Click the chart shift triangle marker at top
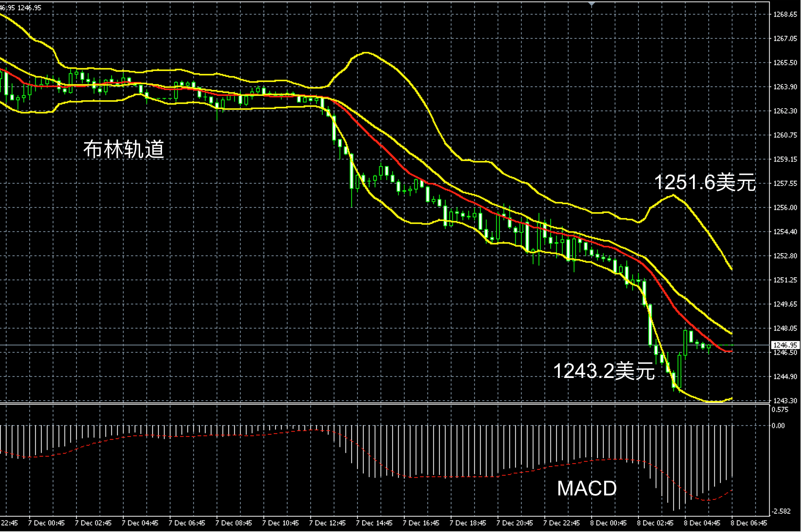This screenshot has height=532, width=802. (592, 4)
